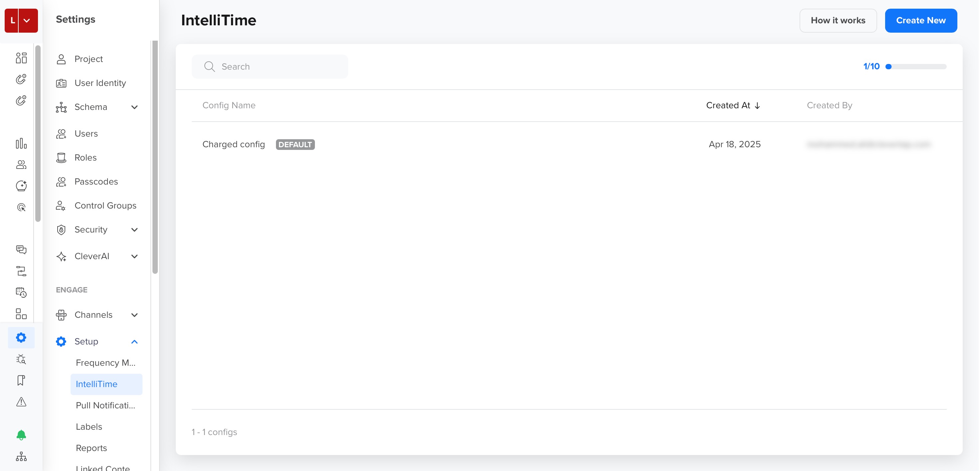
Task: Open Passcodes settings
Action: (97, 182)
